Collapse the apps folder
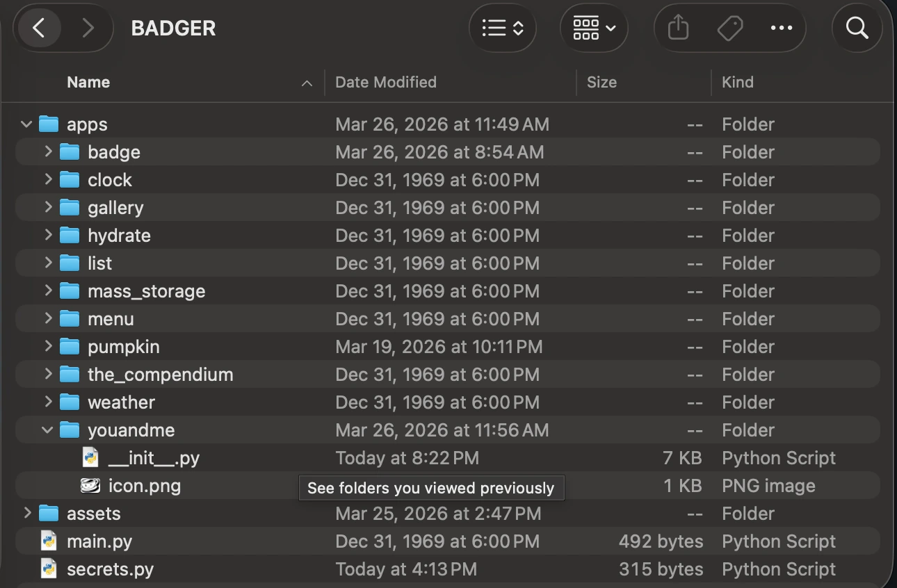This screenshot has width=897, height=588. (x=27, y=124)
